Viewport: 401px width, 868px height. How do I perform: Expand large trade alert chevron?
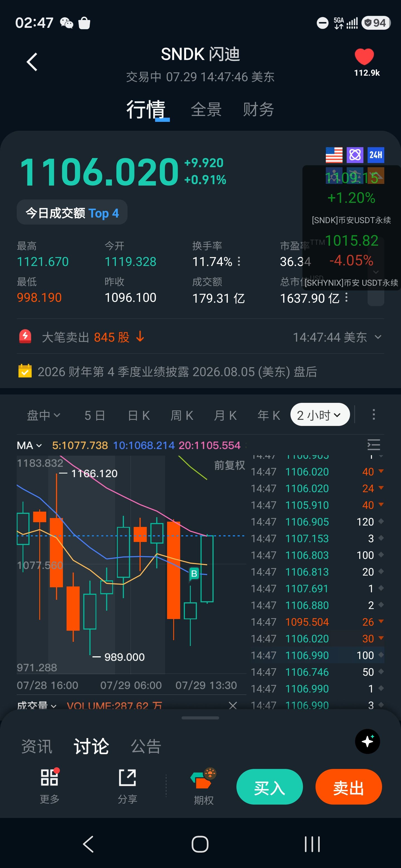click(x=378, y=337)
